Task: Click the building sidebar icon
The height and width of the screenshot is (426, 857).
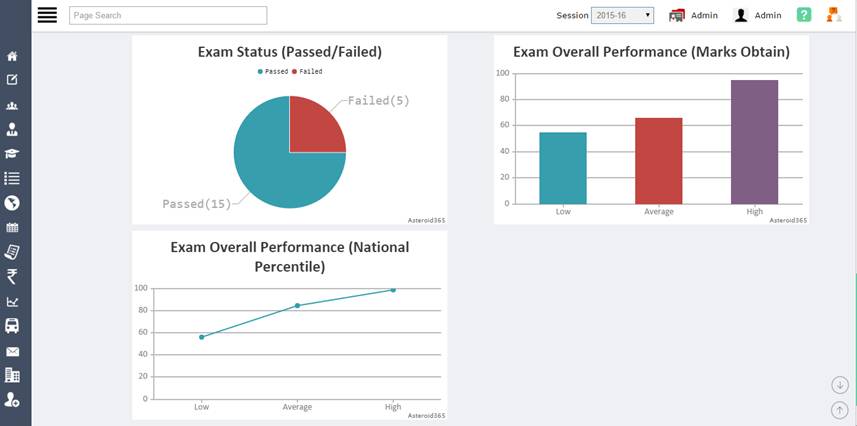Action: coord(12,375)
